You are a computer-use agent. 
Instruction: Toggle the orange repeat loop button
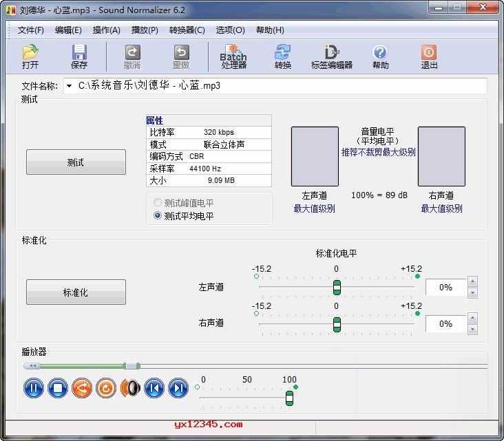click(x=106, y=389)
